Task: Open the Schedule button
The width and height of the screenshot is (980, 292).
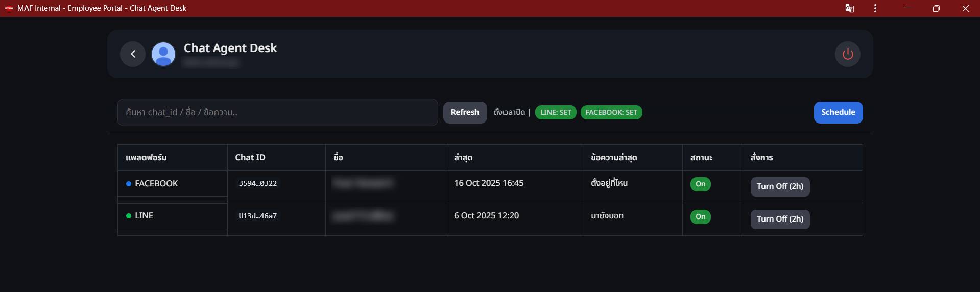Action: [x=838, y=112]
